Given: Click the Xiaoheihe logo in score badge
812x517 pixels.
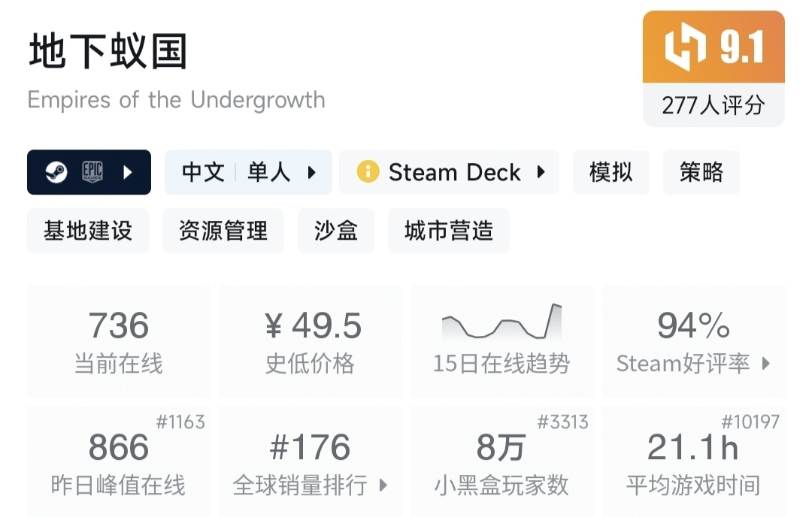Looking at the screenshot, I should [x=685, y=47].
